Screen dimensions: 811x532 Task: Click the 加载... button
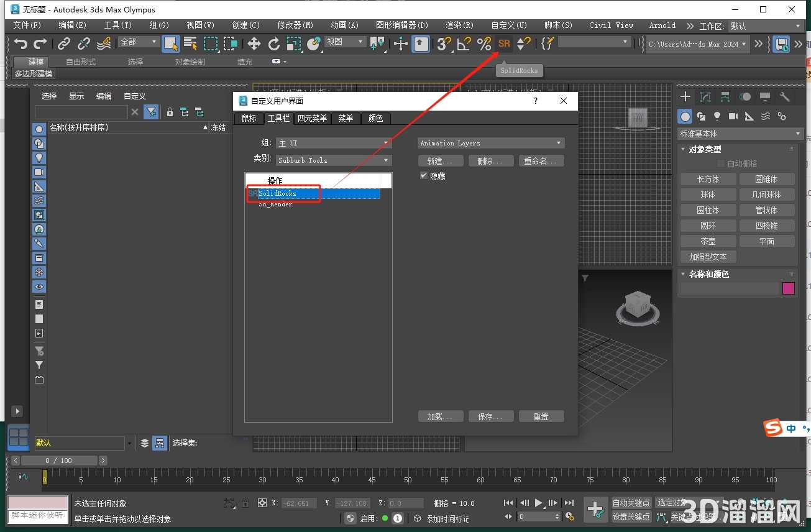coord(441,416)
